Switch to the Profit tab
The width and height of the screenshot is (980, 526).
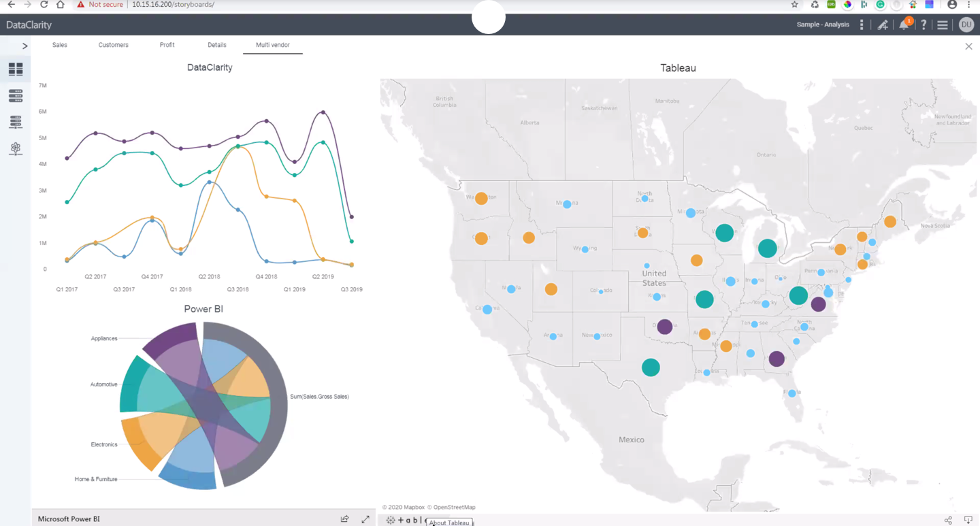pyautogui.click(x=167, y=45)
